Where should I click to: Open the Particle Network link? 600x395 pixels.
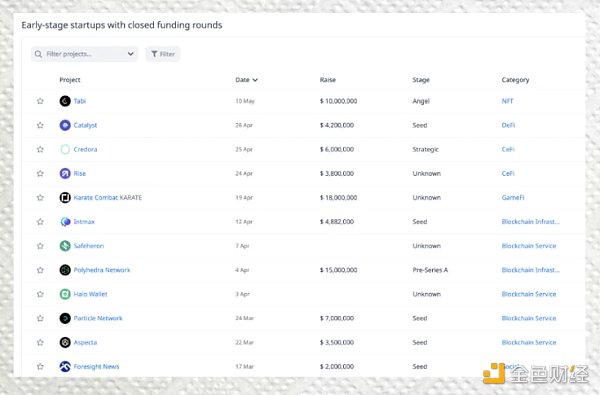coord(98,318)
